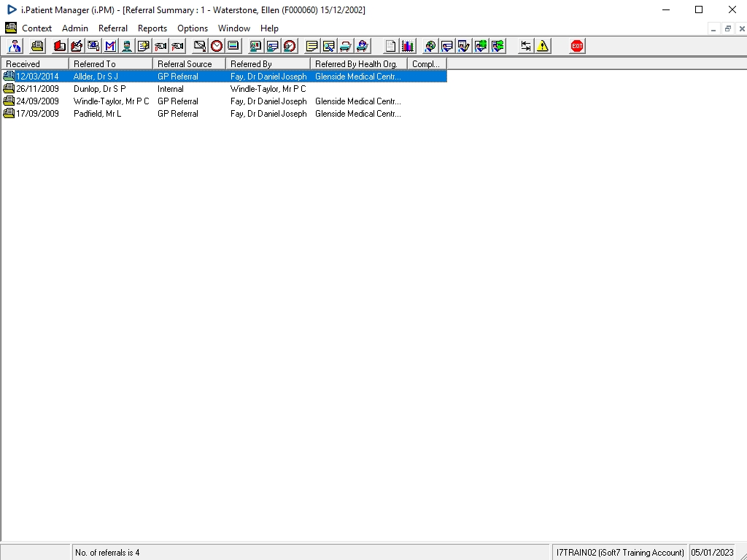
Task: Click Referred To cell Dunlop, Dr S P
Action: coord(99,89)
